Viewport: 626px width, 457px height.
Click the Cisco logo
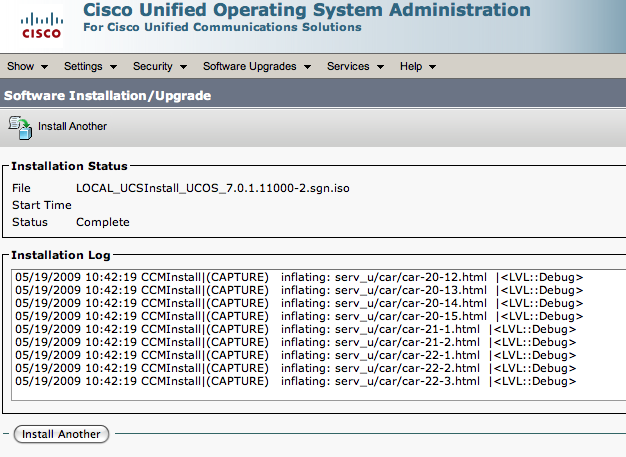[42, 26]
